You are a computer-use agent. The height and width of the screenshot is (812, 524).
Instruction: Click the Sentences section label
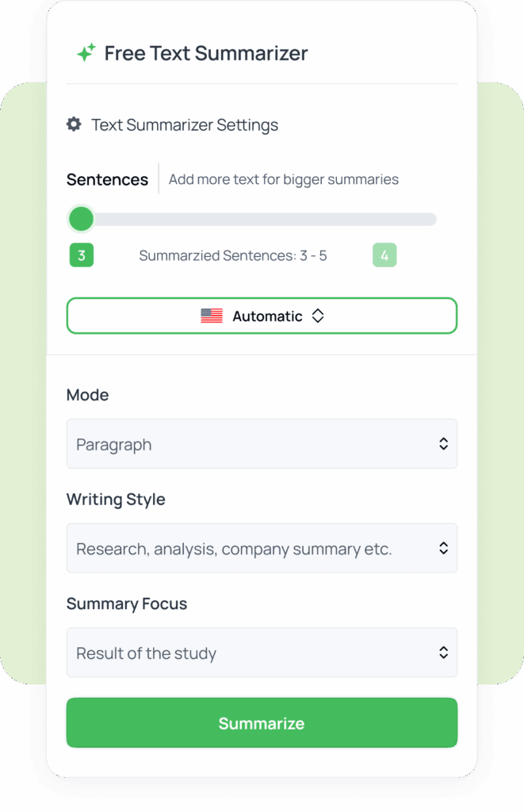[x=107, y=179]
